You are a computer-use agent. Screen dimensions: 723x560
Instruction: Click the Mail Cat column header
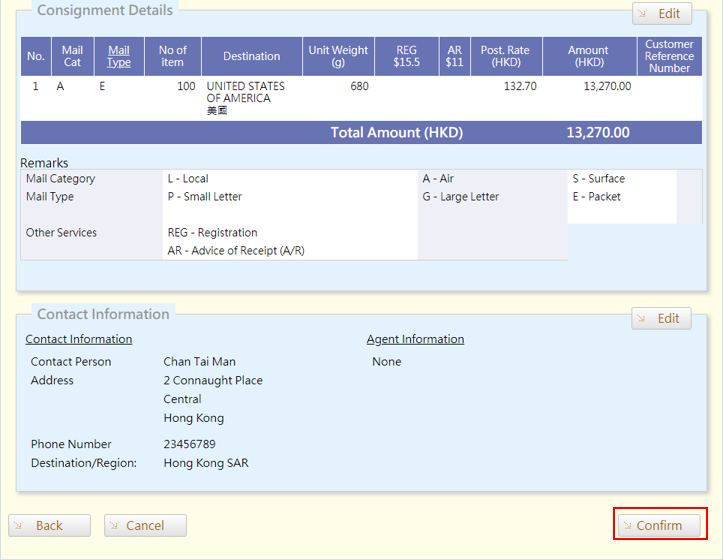tap(72, 56)
